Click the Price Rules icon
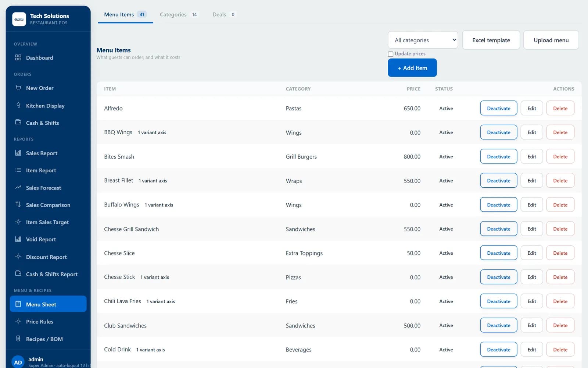The height and width of the screenshot is (368, 588). (18, 321)
